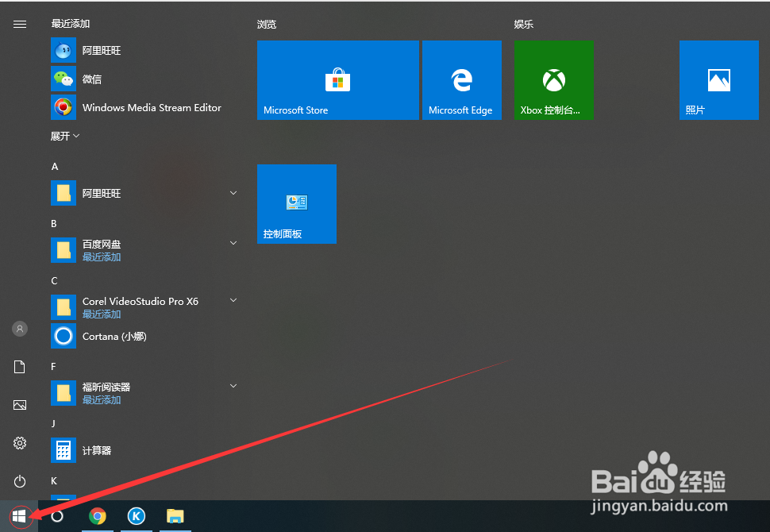The width and height of the screenshot is (770, 532).
Task: Open Cortana circle on taskbar
Action: click(57, 516)
